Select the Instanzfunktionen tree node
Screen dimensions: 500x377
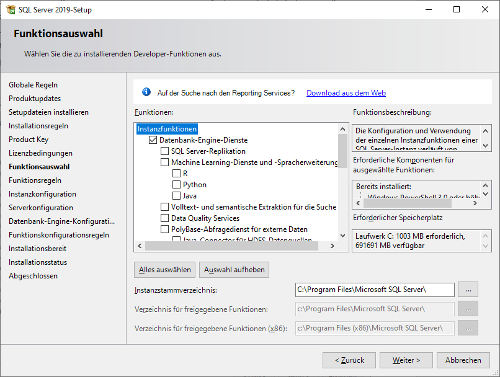[167, 129]
